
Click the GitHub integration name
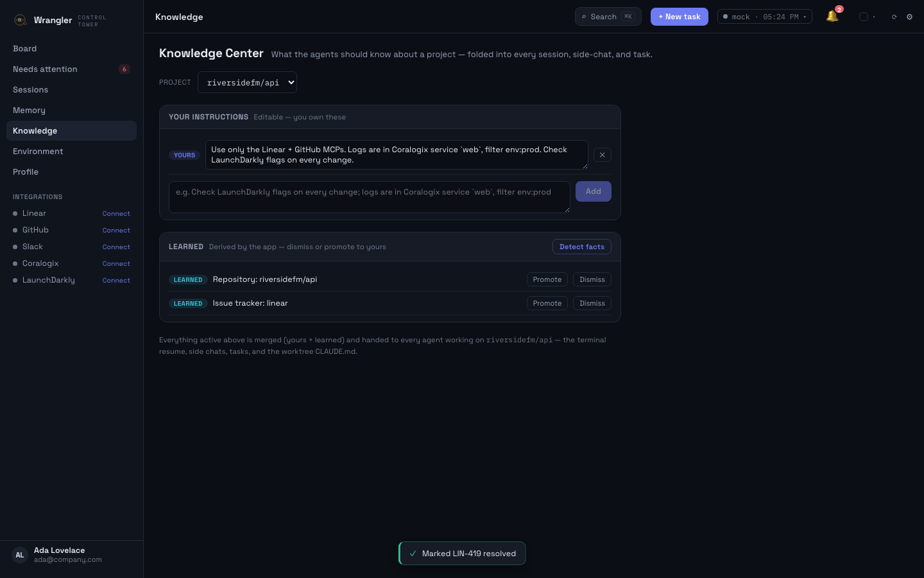point(35,230)
